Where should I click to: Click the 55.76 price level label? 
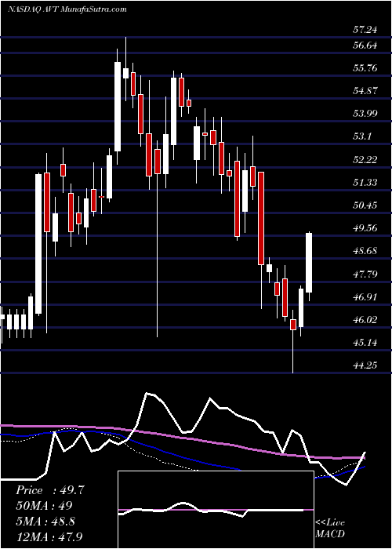click(365, 68)
